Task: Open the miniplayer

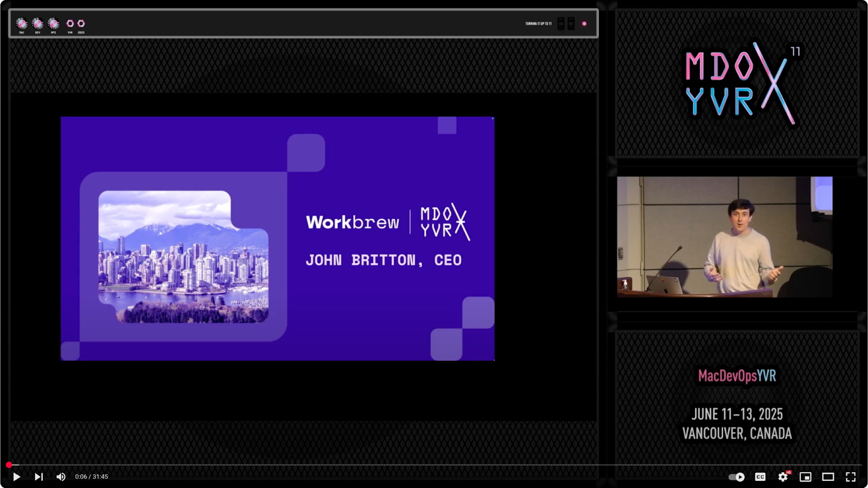Action: [x=806, y=477]
